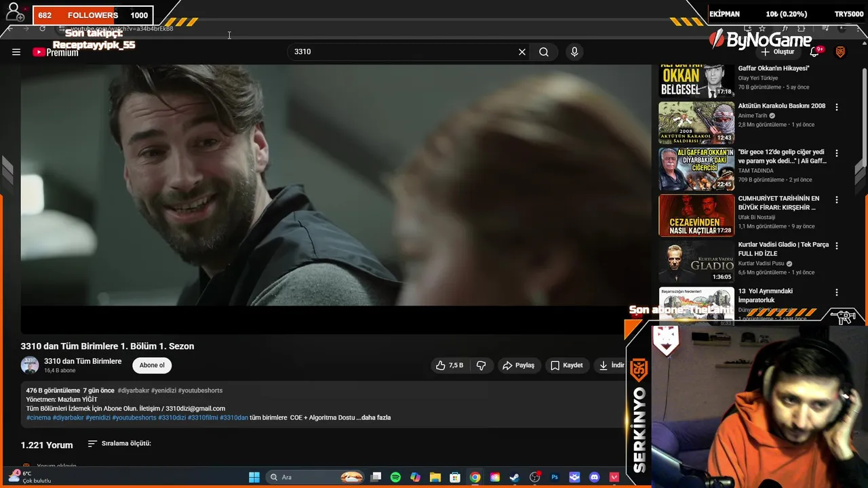This screenshot has width=868, height=488.
Task: Save video to playlist with Kaydet
Action: click(x=566, y=365)
